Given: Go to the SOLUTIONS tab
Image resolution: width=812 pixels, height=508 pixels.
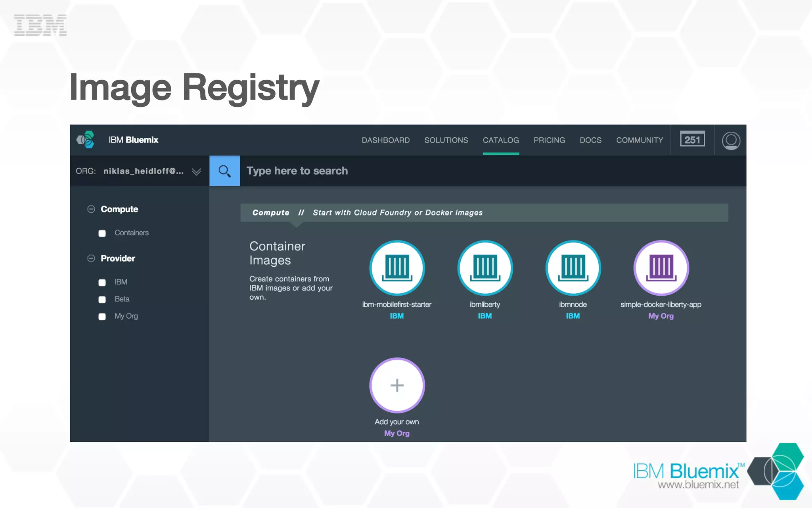Looking at the screenshot, I should [446, 140].
